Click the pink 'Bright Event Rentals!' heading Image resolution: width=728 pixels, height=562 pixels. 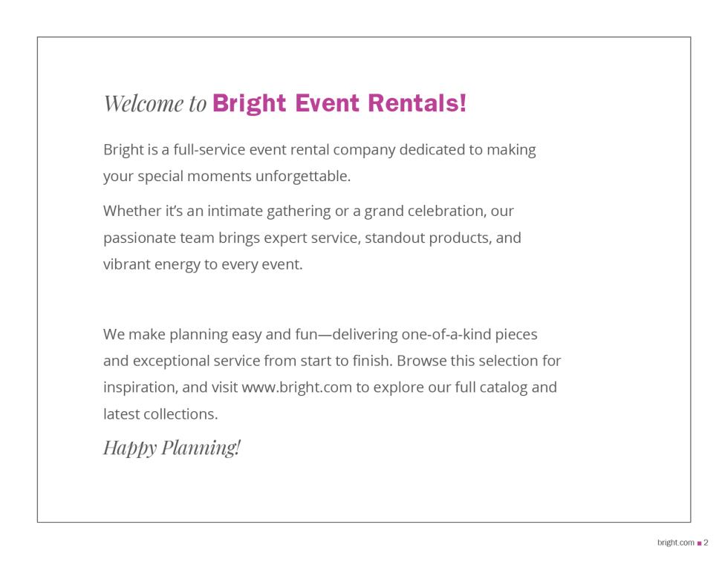point(339,103)
